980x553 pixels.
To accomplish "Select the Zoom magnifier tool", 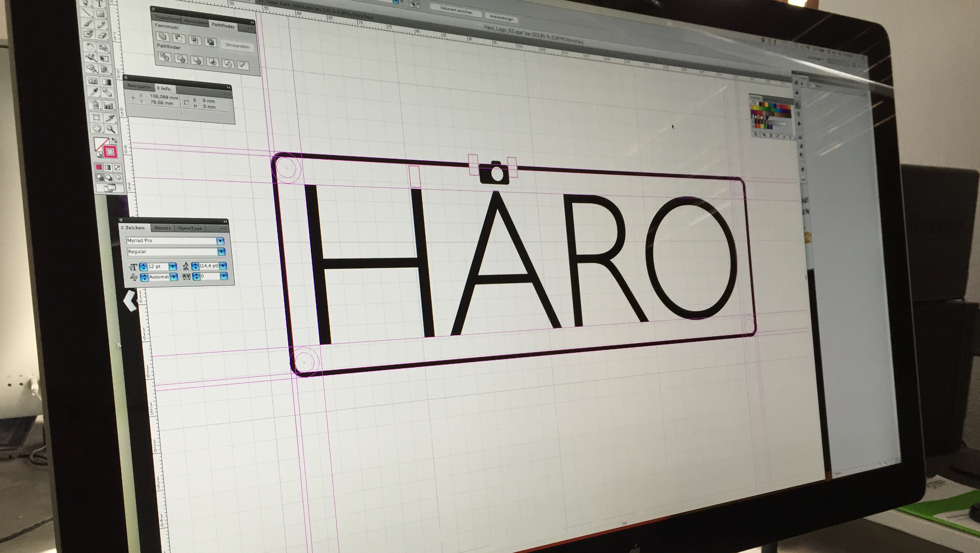I will tap(111, 129).
